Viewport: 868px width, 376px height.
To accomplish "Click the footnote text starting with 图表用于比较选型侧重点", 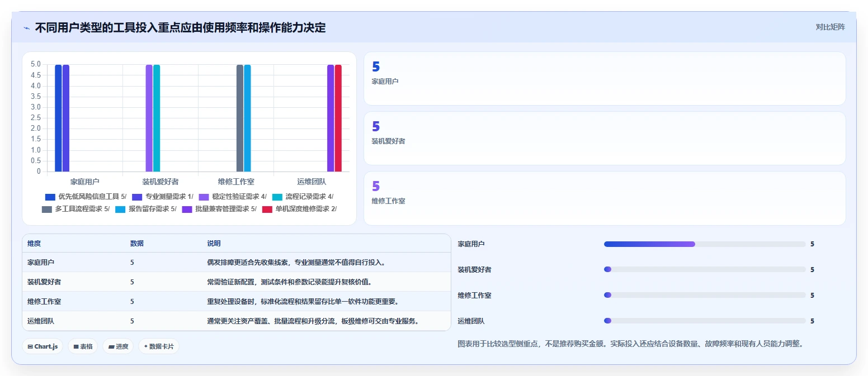I will [630, 344].
